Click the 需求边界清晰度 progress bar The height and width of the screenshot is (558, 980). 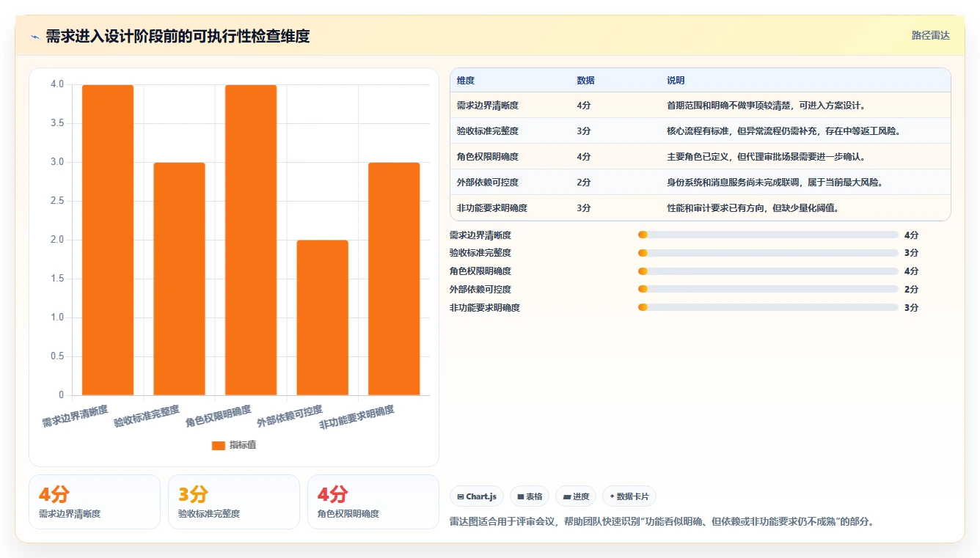[x=768, y=235]
